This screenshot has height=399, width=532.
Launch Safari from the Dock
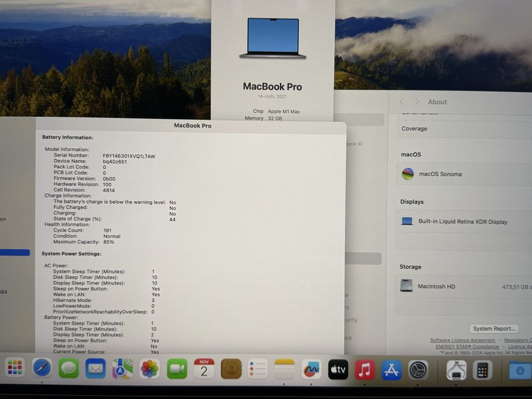pyautogui.click(x=42, y=368)
